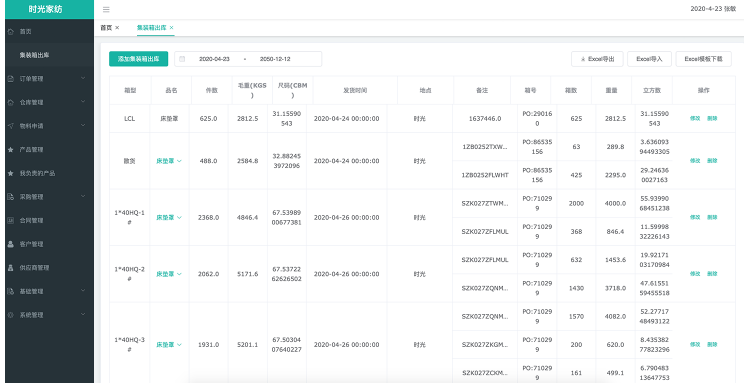Click the 客户管理 person icon
The image size is (744, 383).
10,244
